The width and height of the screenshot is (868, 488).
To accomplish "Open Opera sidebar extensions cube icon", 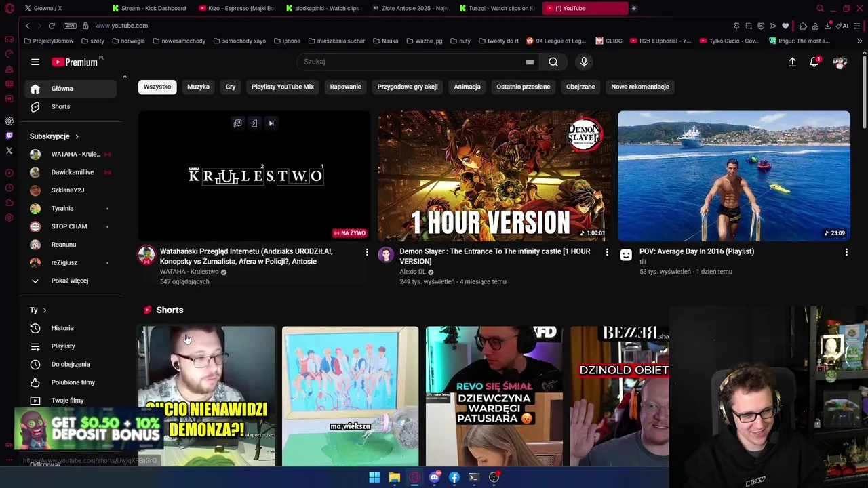I will pyautogui.click(x=9, y=203).
